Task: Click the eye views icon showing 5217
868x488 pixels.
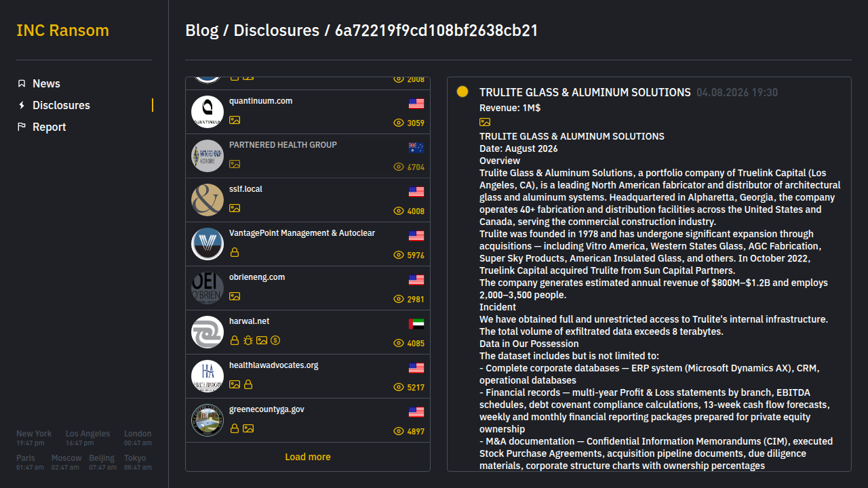Action: 399,387
